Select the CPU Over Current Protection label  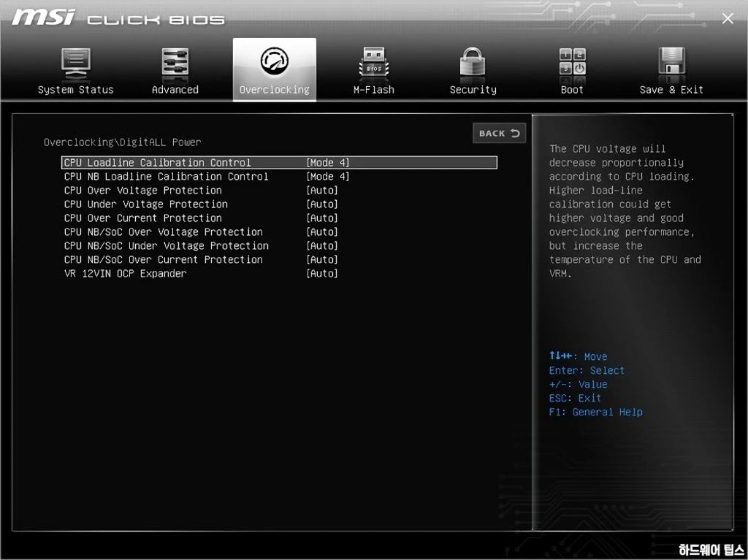click(142, 218)
